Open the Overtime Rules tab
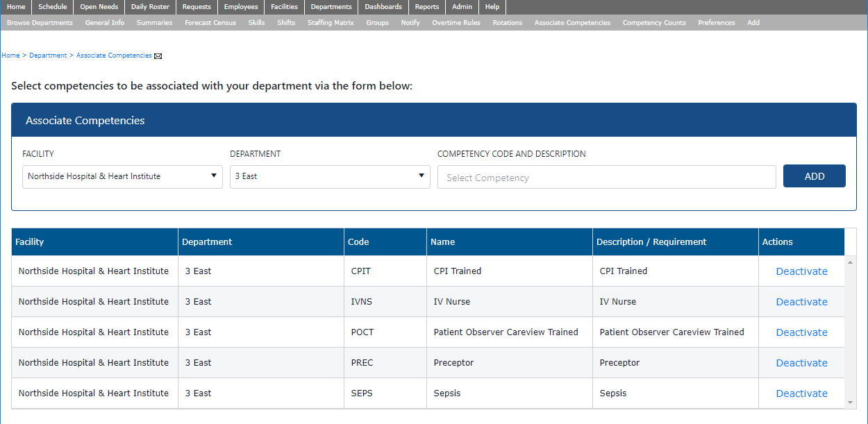The width and height of the screenshot is (868, 424). point(456,23)
